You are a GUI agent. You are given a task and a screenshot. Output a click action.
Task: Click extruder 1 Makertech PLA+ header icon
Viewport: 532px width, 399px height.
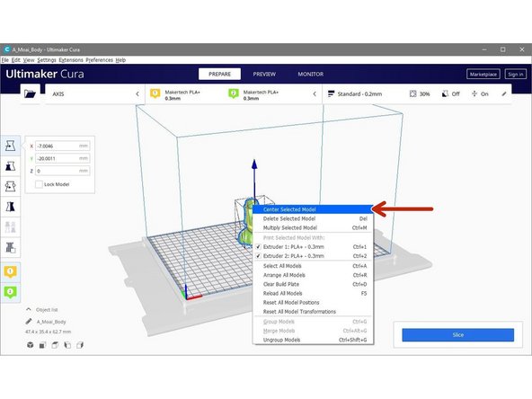[155, 94]
